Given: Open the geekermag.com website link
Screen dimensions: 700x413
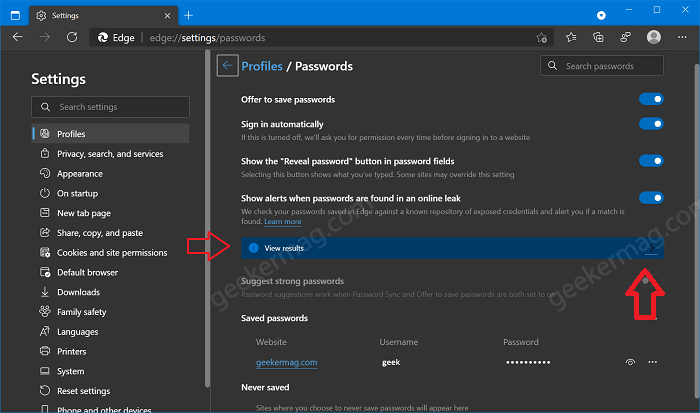Looking at the screenshot, I should coord(287,363).
